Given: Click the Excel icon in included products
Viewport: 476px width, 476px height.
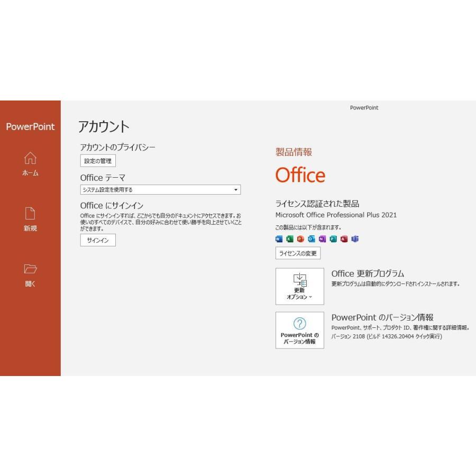Looking at the screenshot, I should pyautogui.click(x=290, y=239).
